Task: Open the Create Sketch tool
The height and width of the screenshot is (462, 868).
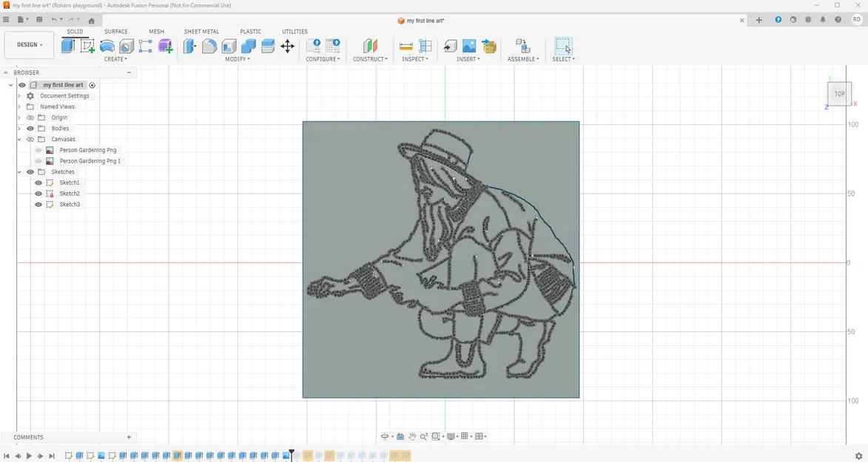Action: coord(87,46)
